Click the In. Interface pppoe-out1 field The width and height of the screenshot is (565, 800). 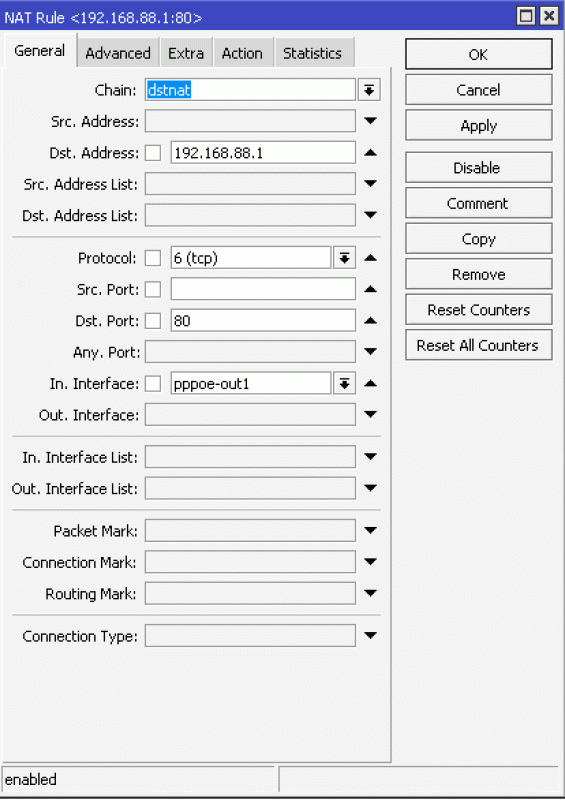(251, 384)
